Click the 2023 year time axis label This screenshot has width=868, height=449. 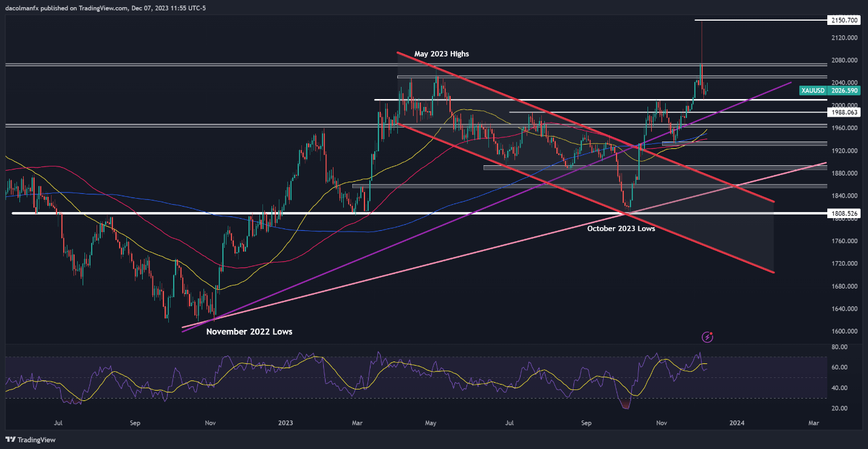click(286, 422)
